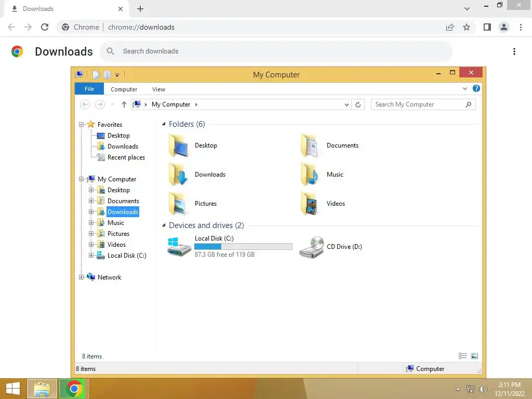Click the Chrome share page icon
532x399 pixels.
click(x=450, y=27)
